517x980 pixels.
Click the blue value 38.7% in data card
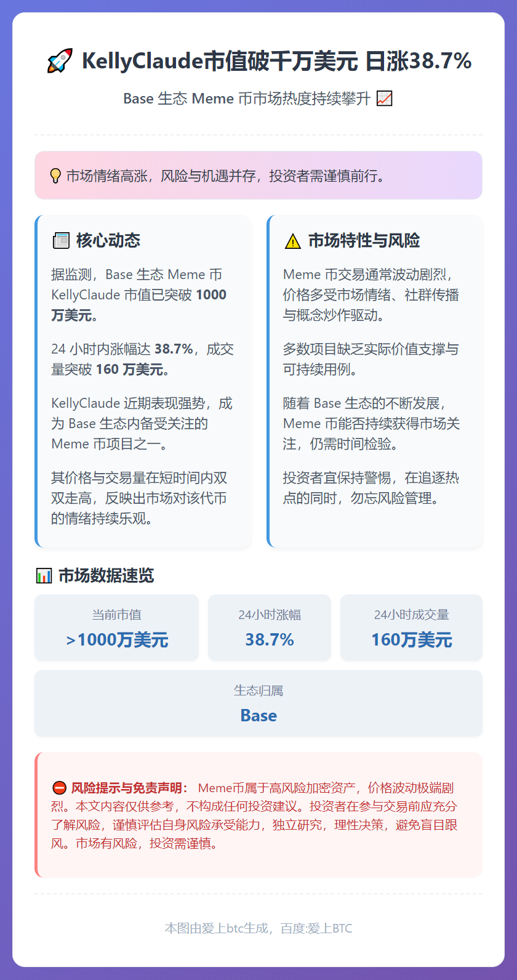[270, 640]
